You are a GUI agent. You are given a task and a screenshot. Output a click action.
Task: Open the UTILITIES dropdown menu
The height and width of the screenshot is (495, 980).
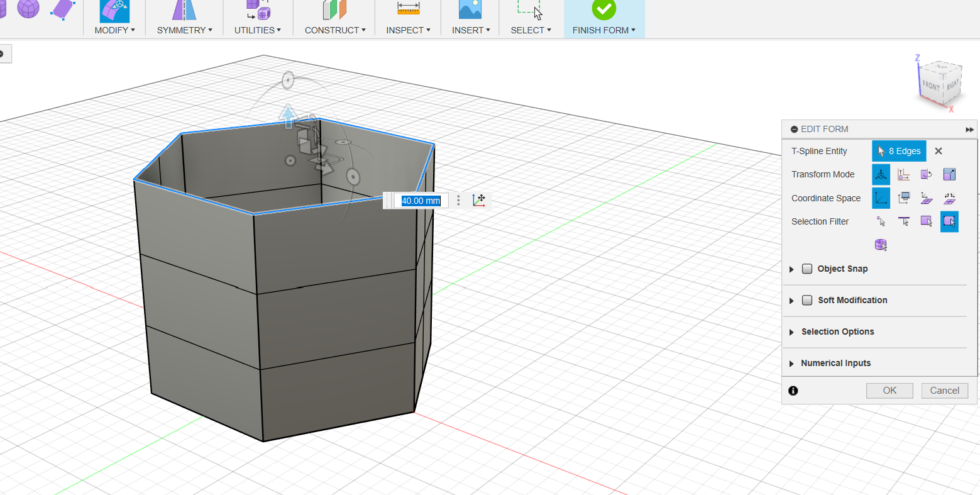(258, 30)
